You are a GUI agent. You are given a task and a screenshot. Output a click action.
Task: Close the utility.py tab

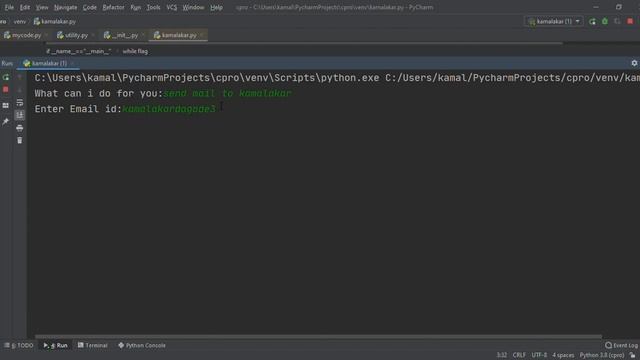click(93, 36)
